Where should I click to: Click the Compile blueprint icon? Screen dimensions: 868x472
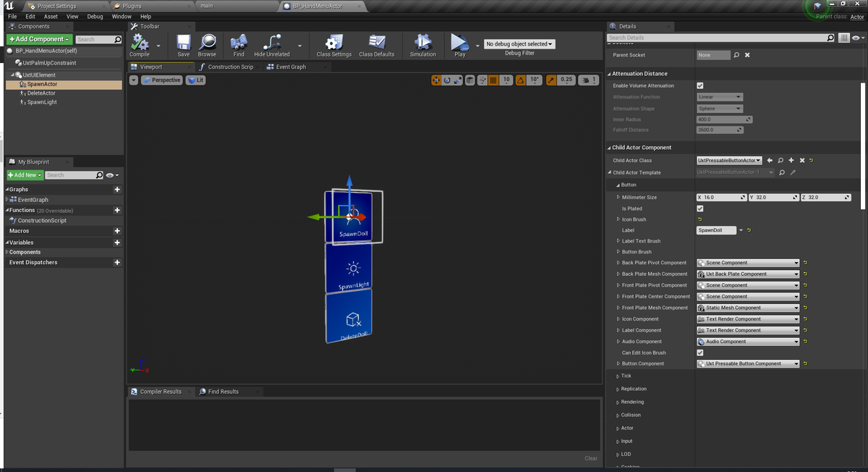tap(139, 43)
